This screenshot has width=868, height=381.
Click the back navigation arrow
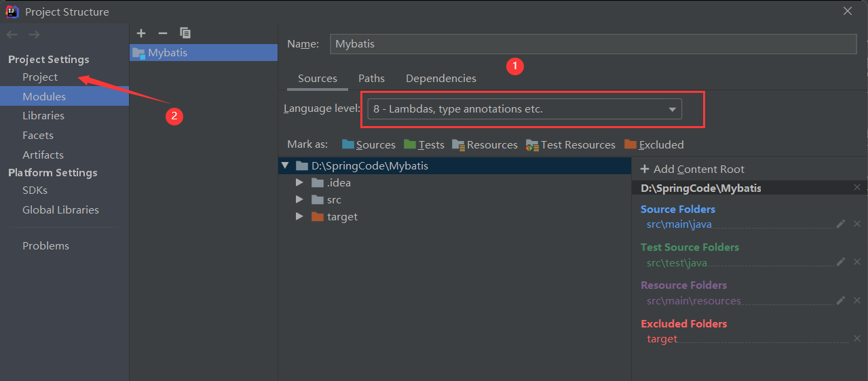click(12, 35)
